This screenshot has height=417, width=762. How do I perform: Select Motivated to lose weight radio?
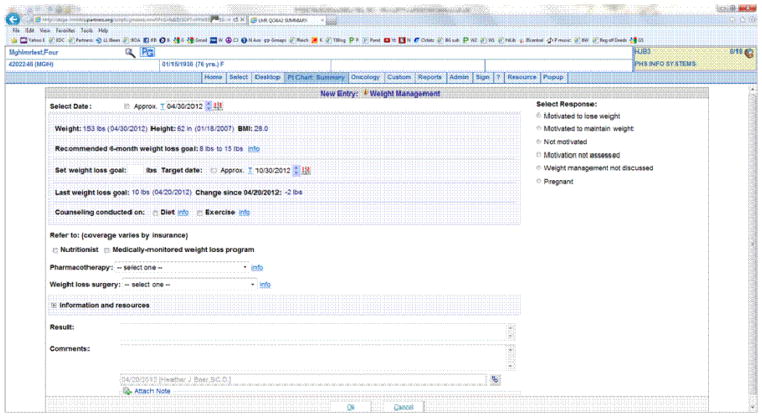[x=538, y=116]
